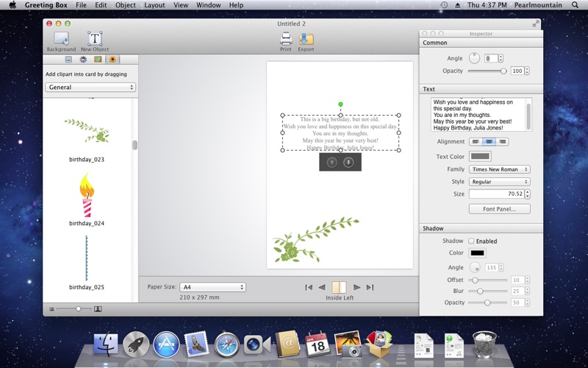
Task: Open Time Machine from the menu bar icon
Action: (x=444, y=5)
